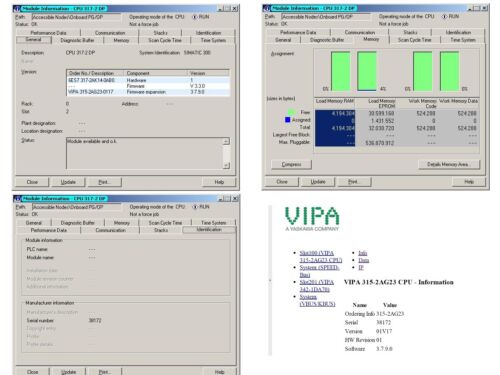This screenshot has width=500, height=375.
Task: Click Update button in the top-left window
Action: click(x=68, y=182)
